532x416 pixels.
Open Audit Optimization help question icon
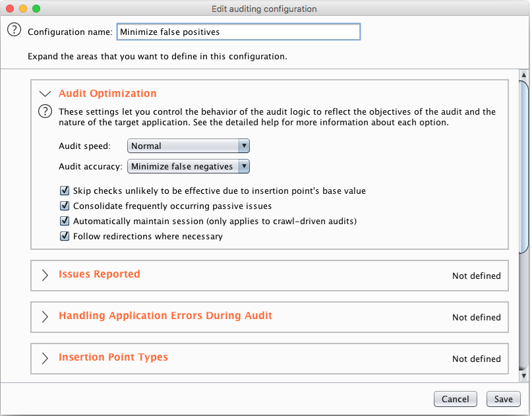45,111
